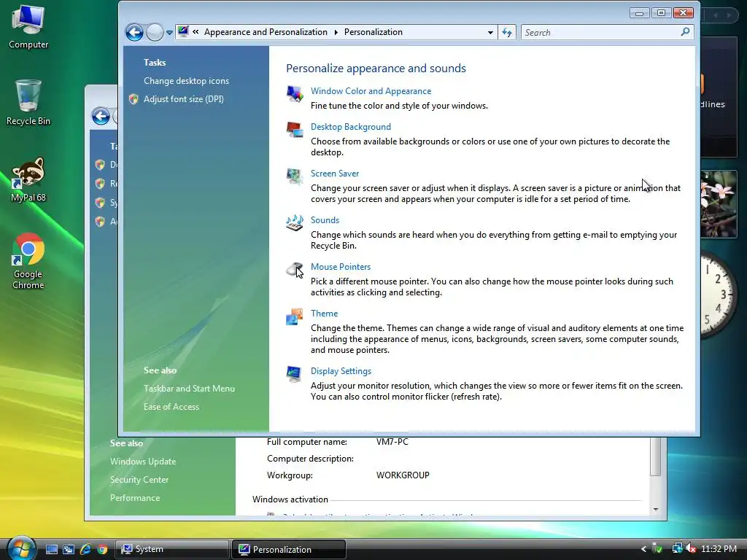The image size is (747, 560).
Task: Click the Sounds musical notes icon
Action: [295, 222]
